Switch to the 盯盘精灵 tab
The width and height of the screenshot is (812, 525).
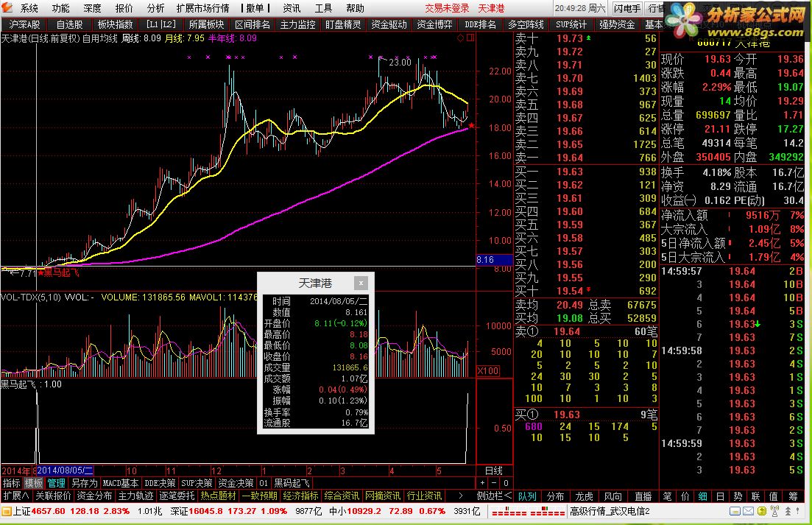tap(343, 24)
